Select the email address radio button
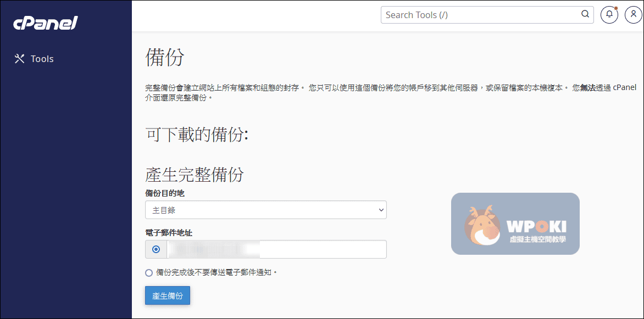Screen dimensions: 644x319 pos(156,249)
